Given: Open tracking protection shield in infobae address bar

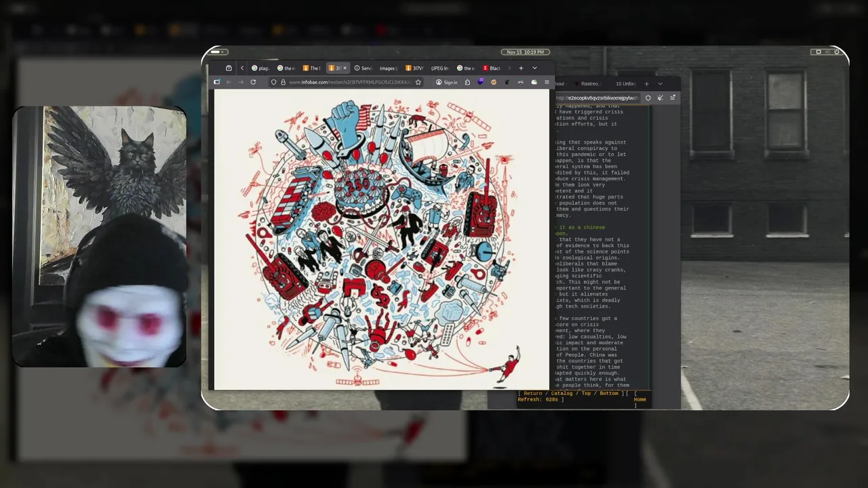Looking at the screenshot, I should tap(274, 82).
